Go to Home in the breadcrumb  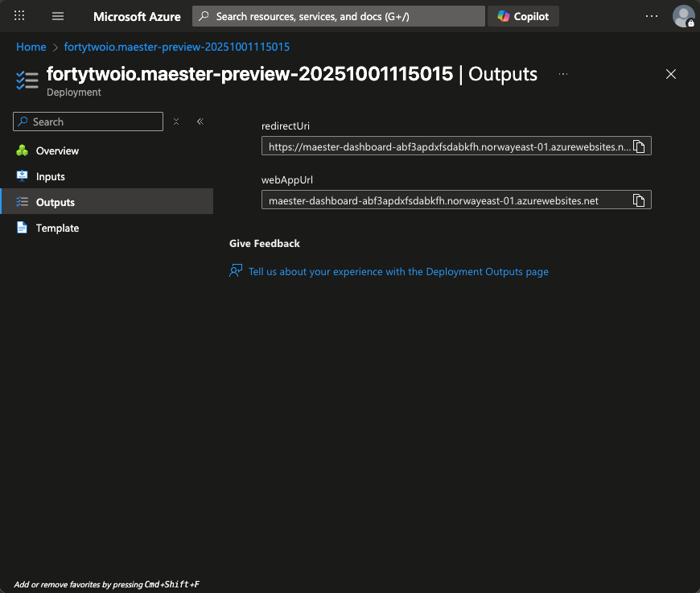[x=31, y=47]
